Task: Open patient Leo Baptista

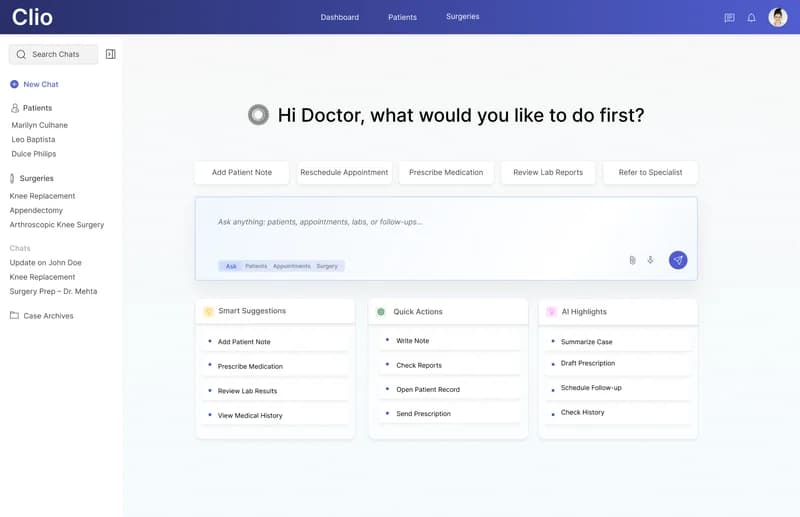Action: pyautogui.click(x=33, y=139)
